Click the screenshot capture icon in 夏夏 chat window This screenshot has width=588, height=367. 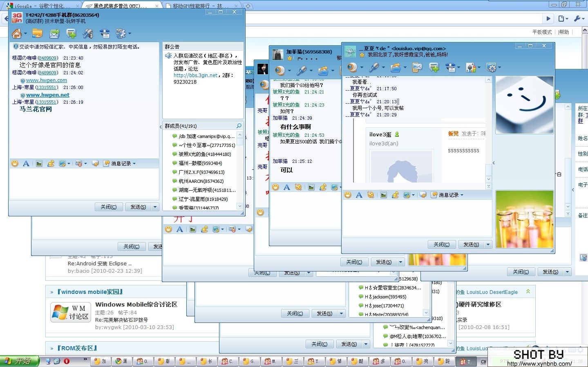click(x=406, y=195)
